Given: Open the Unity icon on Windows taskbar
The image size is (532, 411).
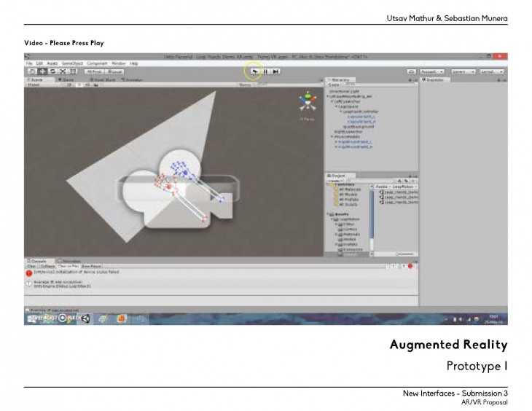Looking at the screenshot, I should click(85, 318).
